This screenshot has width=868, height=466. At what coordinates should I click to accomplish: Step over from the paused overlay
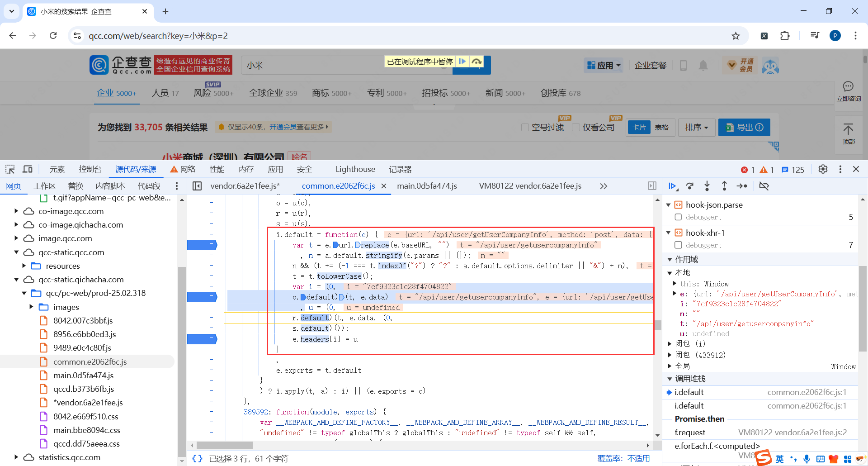pos(476,62)
